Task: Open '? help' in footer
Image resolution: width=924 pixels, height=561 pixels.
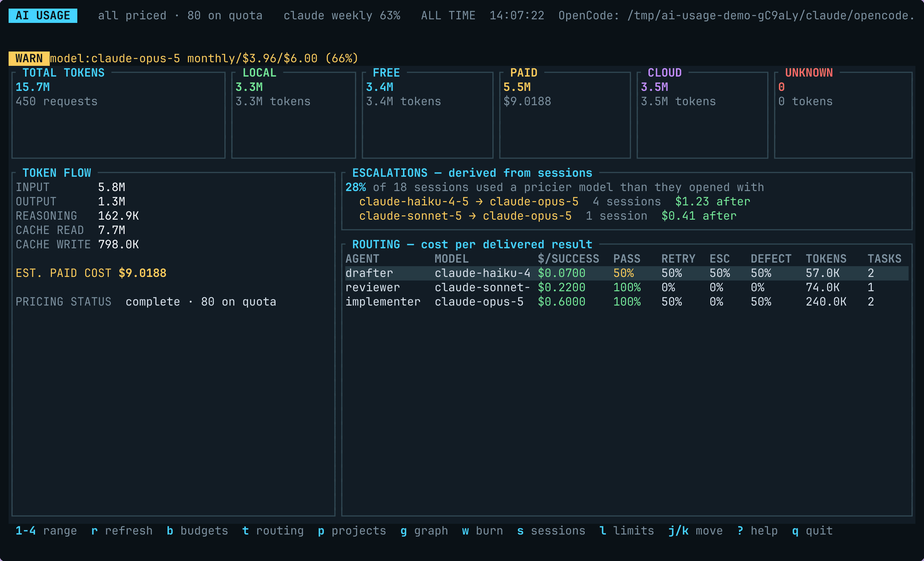Action: pos(757,531)
